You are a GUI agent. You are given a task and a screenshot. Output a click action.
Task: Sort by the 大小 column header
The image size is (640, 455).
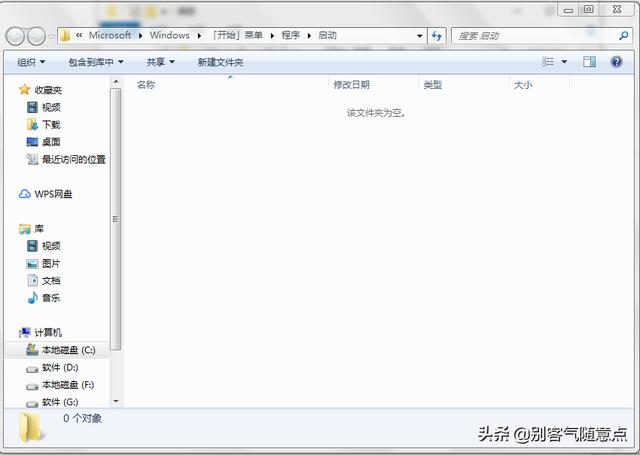coord(523,84)
